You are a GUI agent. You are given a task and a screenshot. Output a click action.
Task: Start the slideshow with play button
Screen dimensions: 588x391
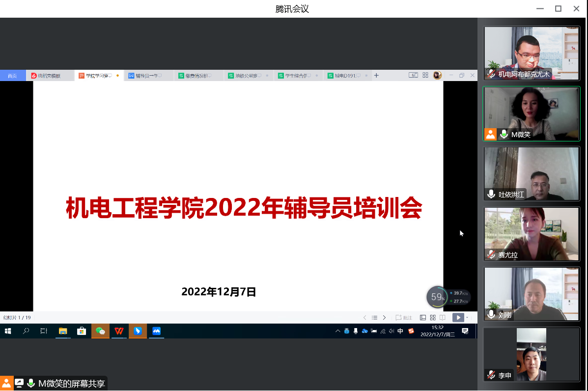coord(458,318)
